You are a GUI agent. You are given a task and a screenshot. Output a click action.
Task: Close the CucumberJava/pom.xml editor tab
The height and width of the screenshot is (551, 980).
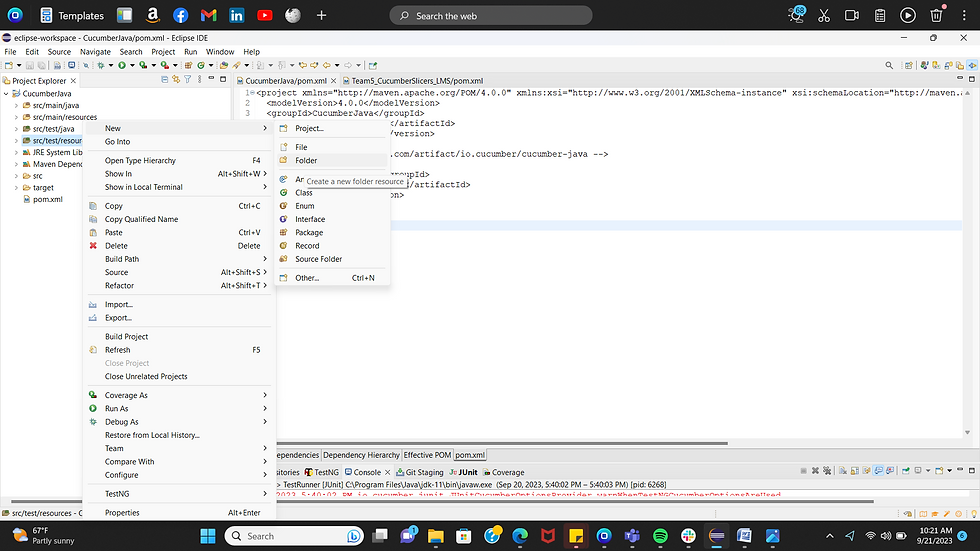pos(333,81)
